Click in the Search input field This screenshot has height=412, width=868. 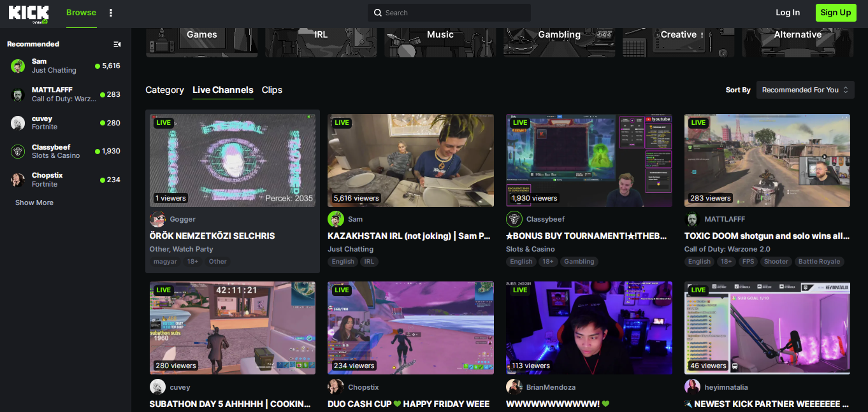coord(449,13)
